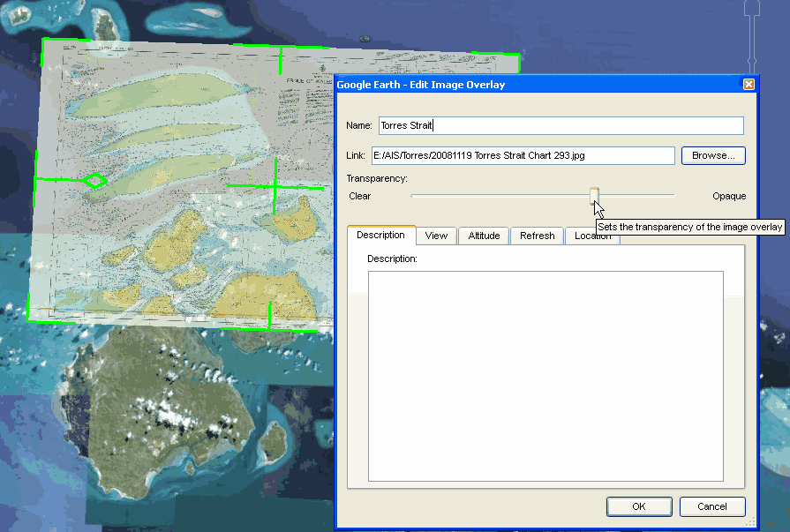Confirm overlay with OK button
Screen dimensions: 790x532
(x=639, y=506)
